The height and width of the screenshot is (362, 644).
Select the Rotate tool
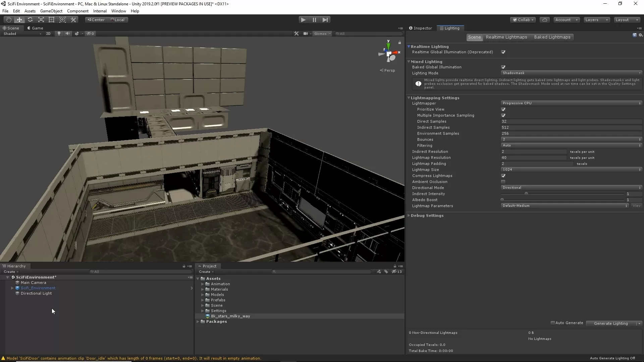[x=30, y=20]
